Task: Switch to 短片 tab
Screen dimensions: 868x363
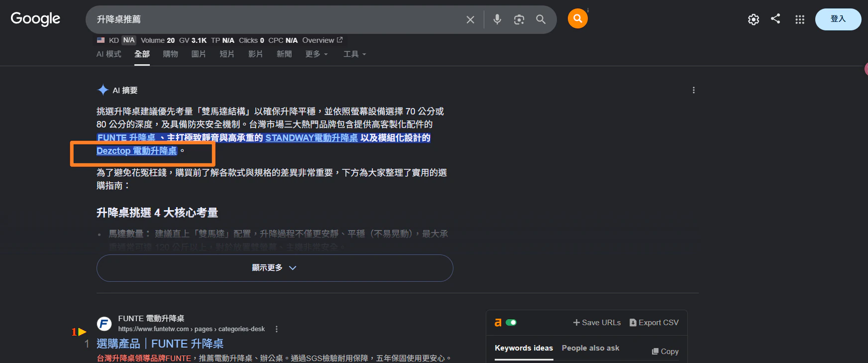Action: (227, 54)
